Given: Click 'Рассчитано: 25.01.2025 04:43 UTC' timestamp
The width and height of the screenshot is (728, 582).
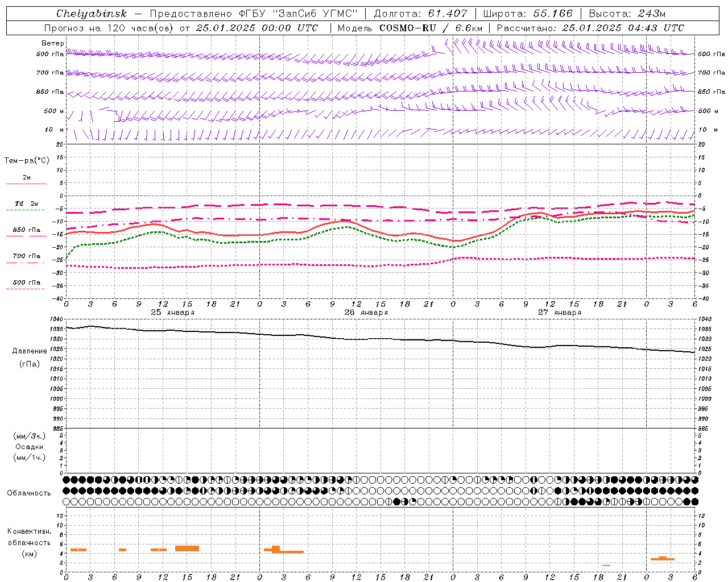Looking at the screenshot, I should pyautogui.click(x=590, y=28).
